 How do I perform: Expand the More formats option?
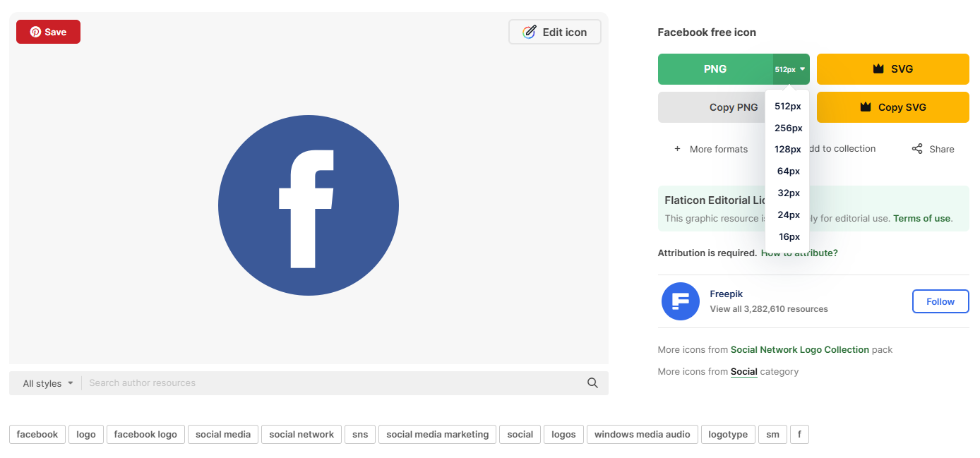click(x=710, y=149)
